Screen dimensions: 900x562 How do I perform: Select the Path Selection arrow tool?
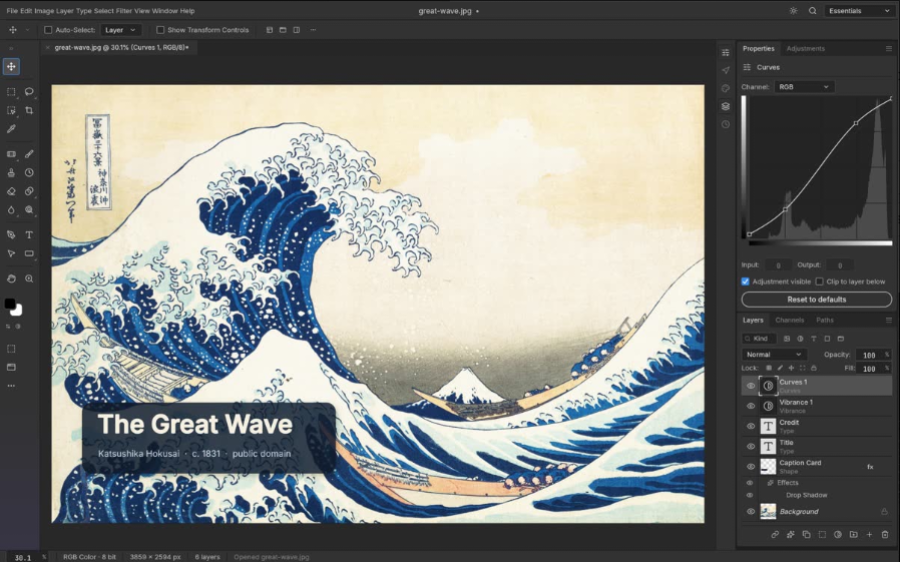(11, 254)
